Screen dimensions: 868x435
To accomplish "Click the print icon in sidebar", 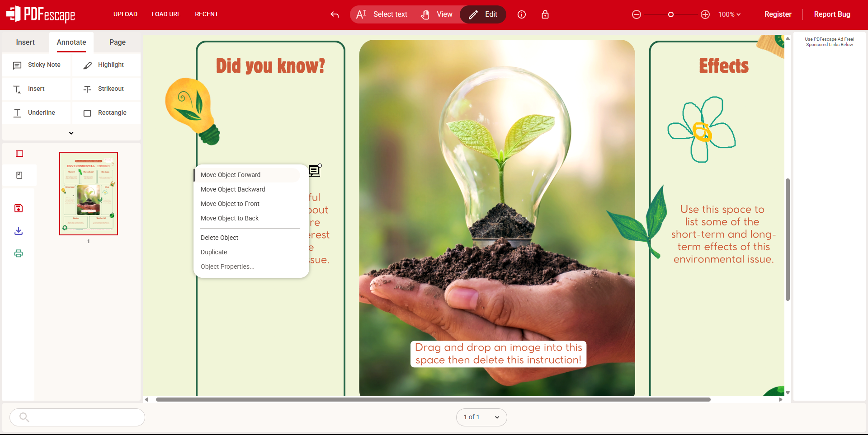I will coord(19,253).
